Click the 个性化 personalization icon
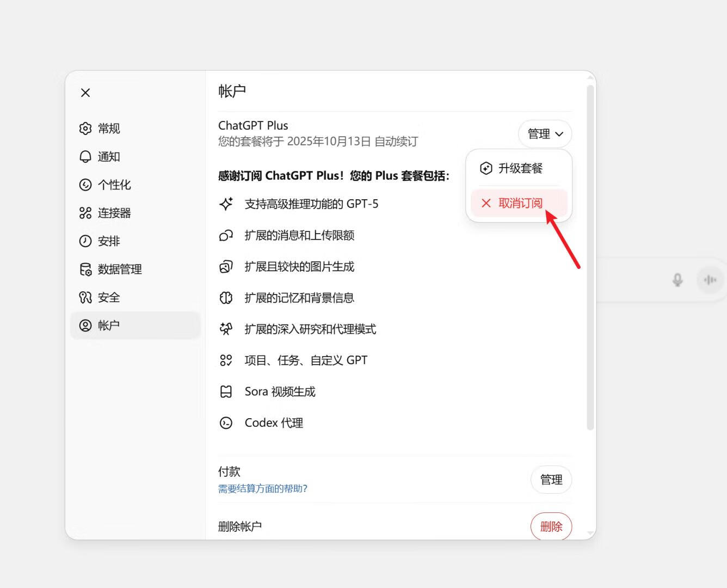Viewport: 727px width, 588px height. (x=85, y=185)
